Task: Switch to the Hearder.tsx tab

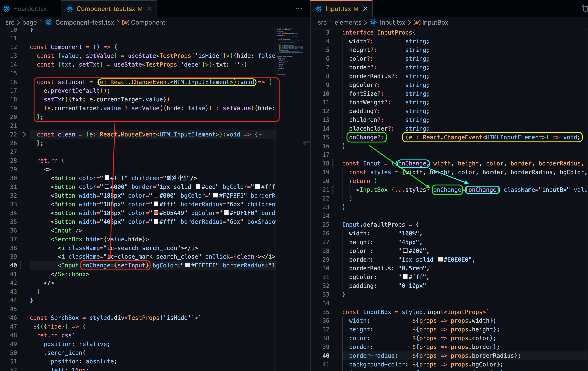Action: click(30, 9)
